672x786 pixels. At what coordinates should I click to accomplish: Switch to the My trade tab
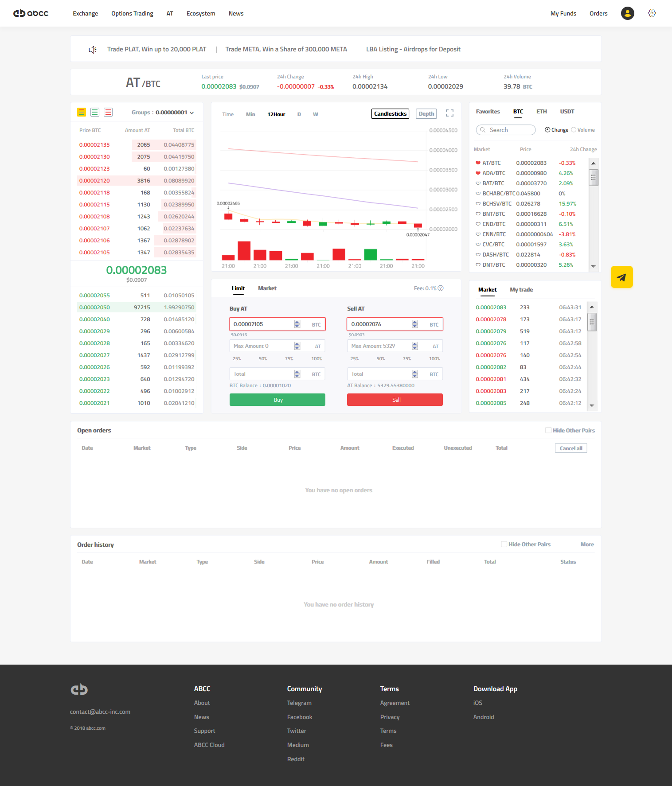[521, 290]
